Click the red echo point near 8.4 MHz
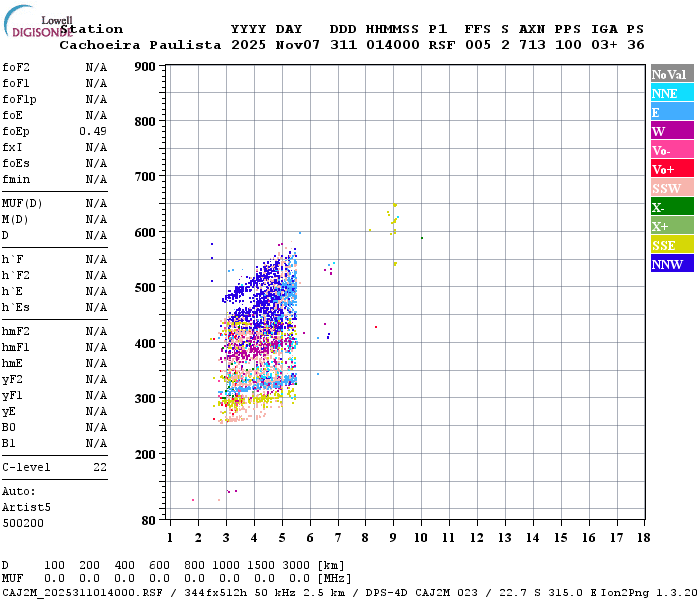The image size is (700, 600). 376,327
